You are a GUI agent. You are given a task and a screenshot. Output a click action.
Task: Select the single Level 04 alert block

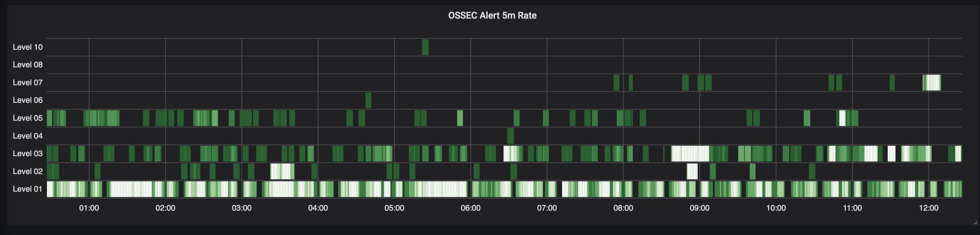coord(510,136)
